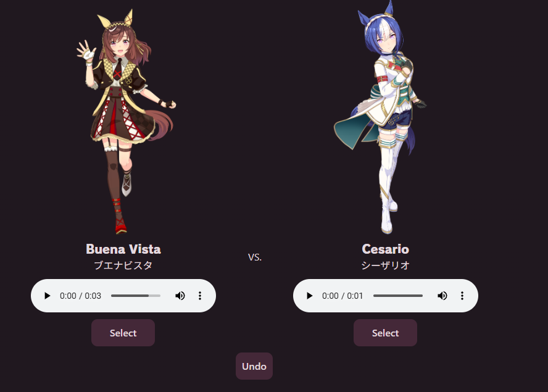This screenshot has height=392, width=548.
Task: Select Buena Vista as the winner
Action: (123, 333)
